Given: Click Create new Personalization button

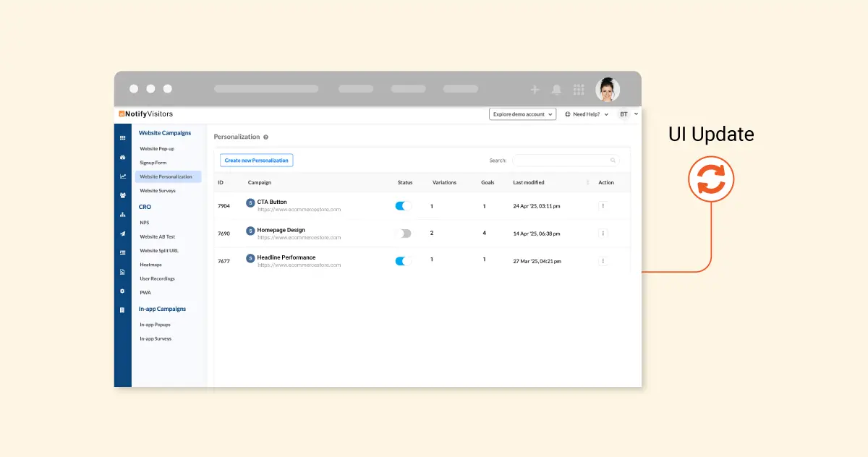Looking at the screenshot, I should pos(256,161).
